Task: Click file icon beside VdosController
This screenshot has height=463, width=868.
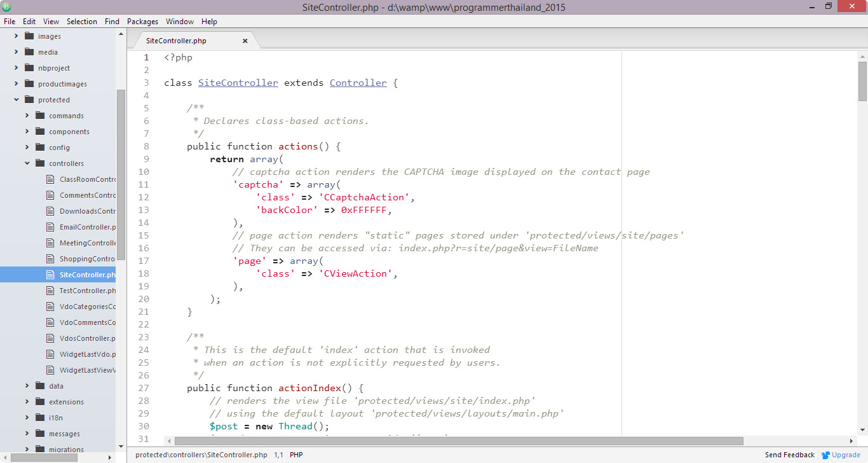Action: tap(51, 338)
